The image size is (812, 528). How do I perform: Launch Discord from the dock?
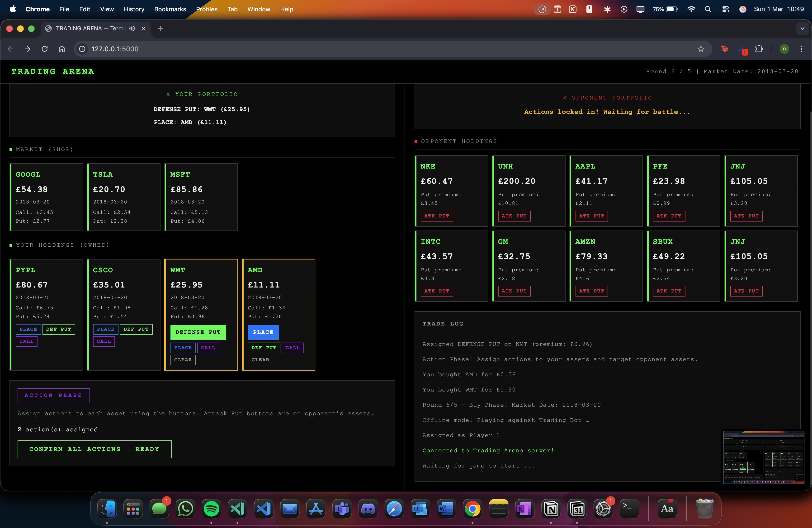(x=368, y=509)
